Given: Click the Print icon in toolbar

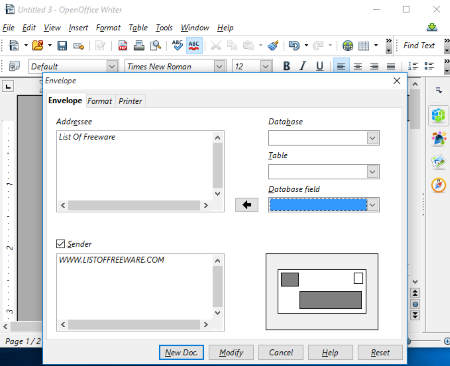Looking at the screenshot, I should (139, 46).
